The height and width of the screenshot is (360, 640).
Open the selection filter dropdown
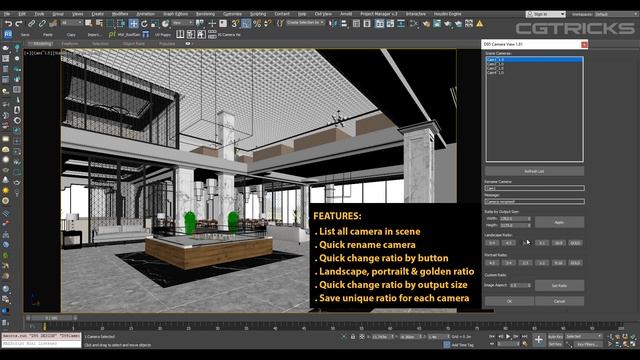coord(71,22)
